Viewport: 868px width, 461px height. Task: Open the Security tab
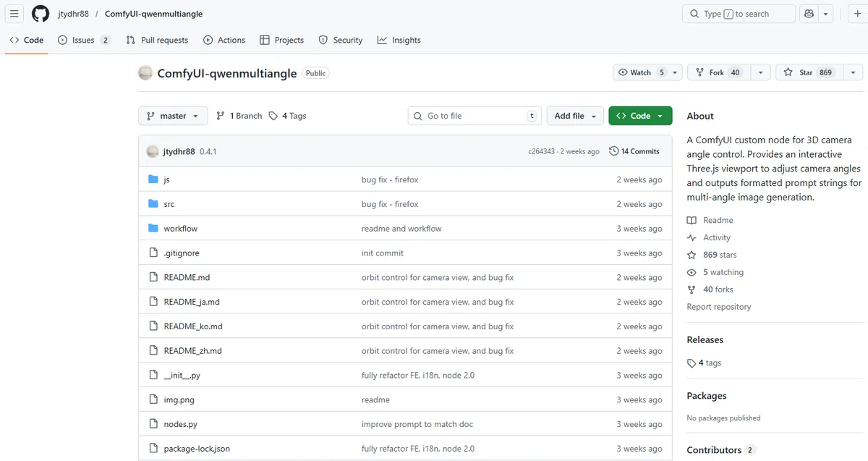[x=341, y=41]
